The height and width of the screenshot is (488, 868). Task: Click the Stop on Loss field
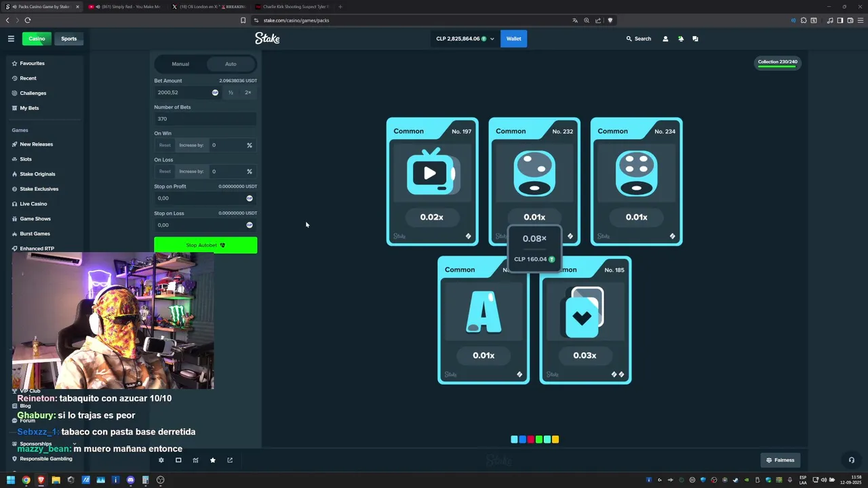(x=205, y=225)
